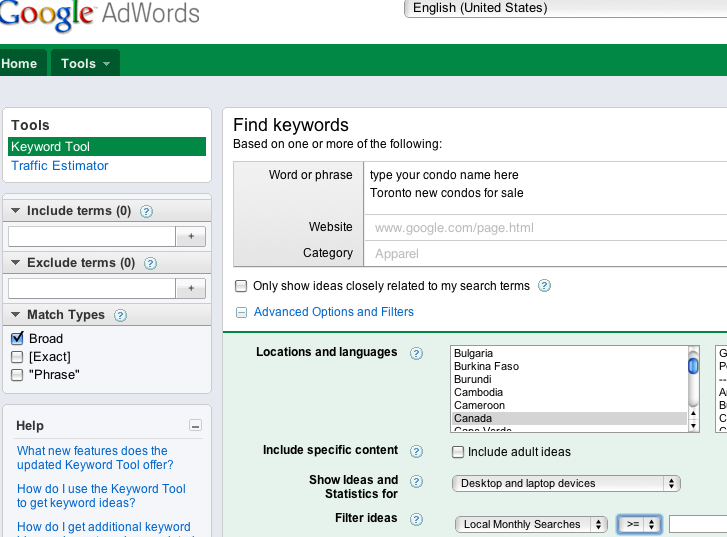The width and height of the screenshot is (727, 537).
Task: Select Burkina Faso in locations list
Action: [x=569, y=366]
